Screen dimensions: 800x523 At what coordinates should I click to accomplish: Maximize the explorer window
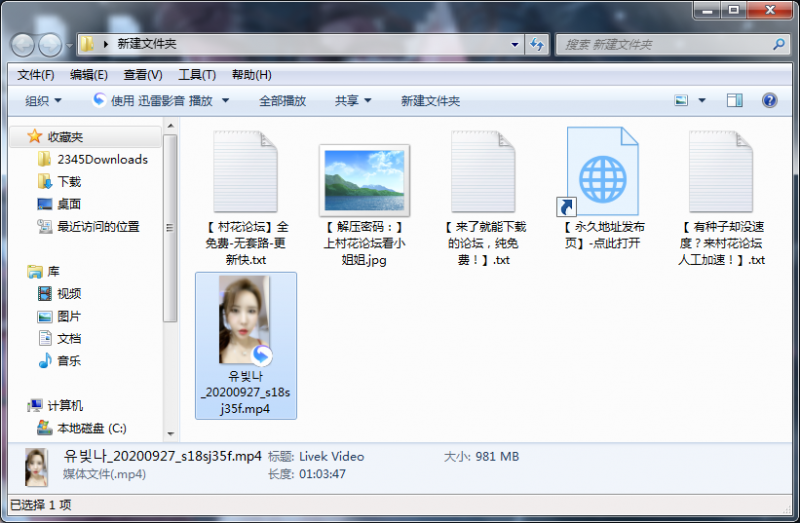tap(734, 10)
